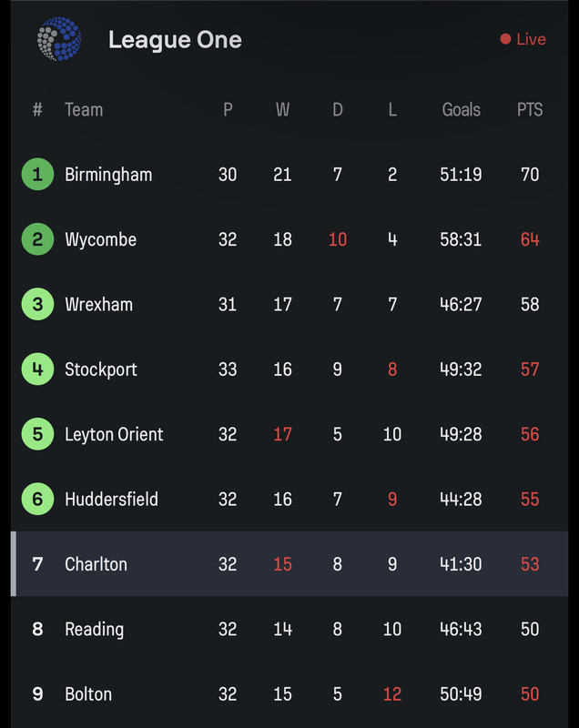Sort by the Goals column header
The image size is (579, 728).
461,110
